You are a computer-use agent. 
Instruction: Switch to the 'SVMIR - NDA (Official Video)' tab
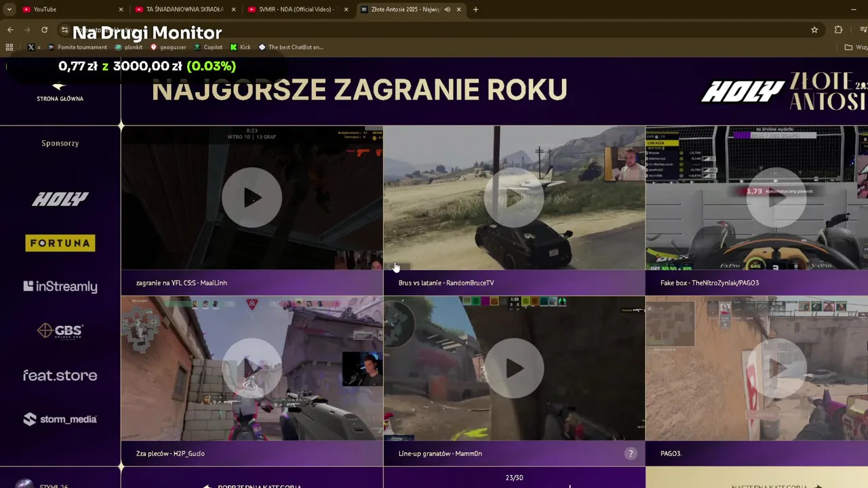297,9
